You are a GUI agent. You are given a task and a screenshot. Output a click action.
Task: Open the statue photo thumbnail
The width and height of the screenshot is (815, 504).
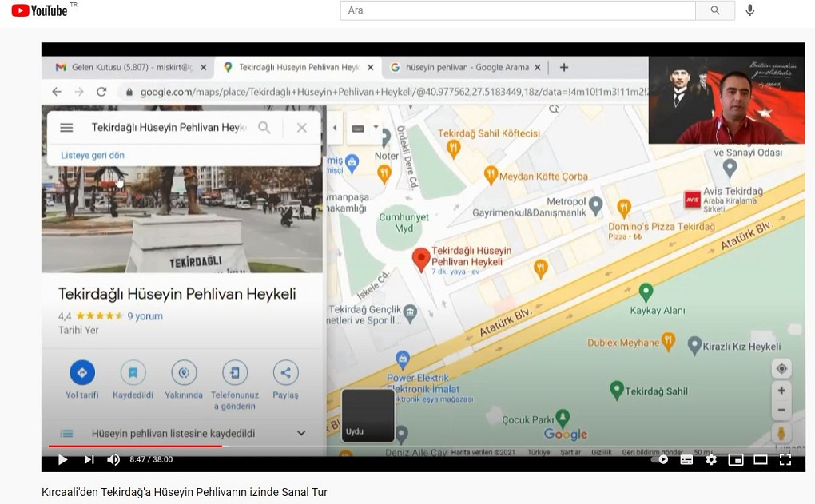coord(182,220)
